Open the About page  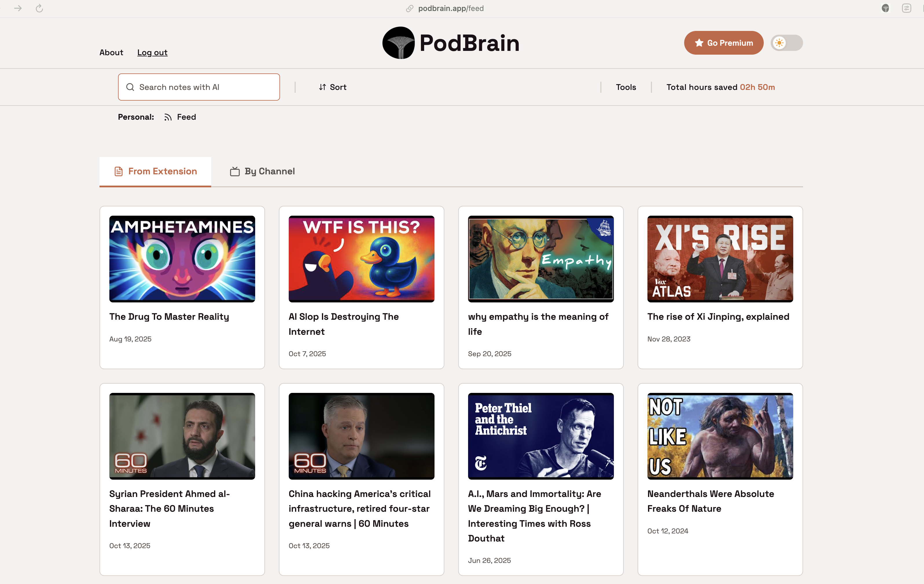click(111, 53)
